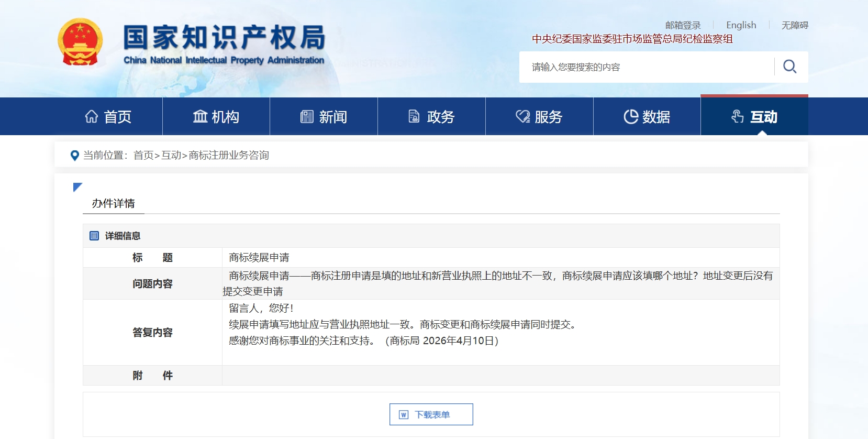Image resolution: width=868 pixels, height=439 pixels.
Task: Click the home icon beside 首页
Action: tap(92, 116)
